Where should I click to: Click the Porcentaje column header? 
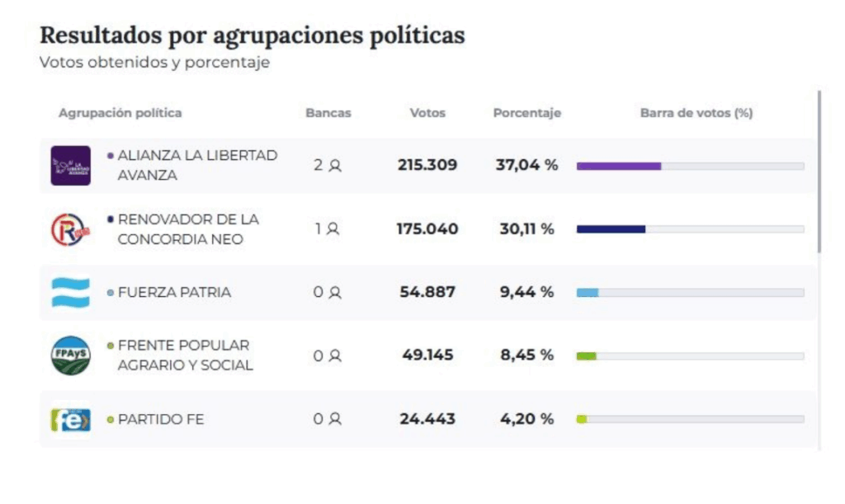[x=526, y=113]
